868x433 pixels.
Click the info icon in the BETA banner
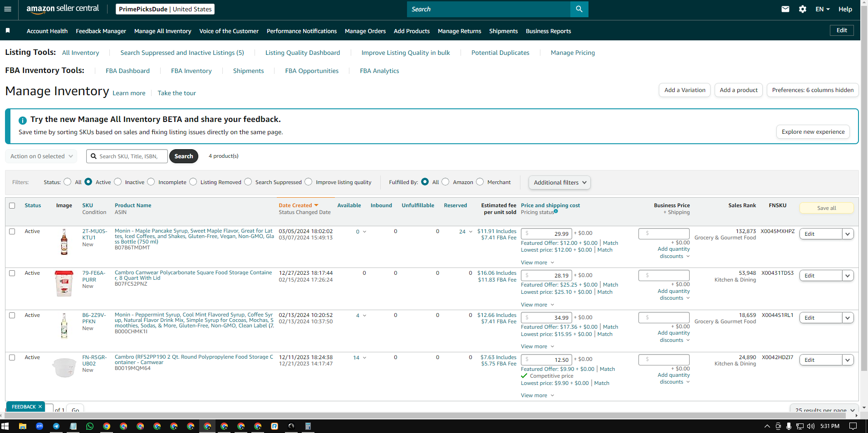pyautogui.click(x=23, y=121)
